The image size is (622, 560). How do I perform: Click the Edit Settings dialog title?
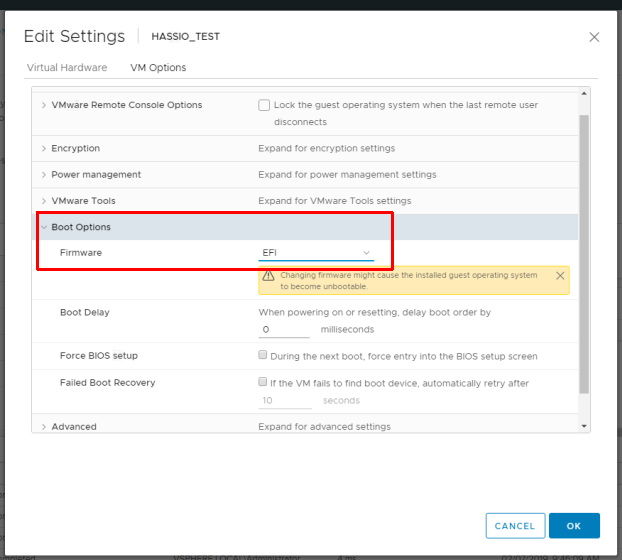pos(74,36)
